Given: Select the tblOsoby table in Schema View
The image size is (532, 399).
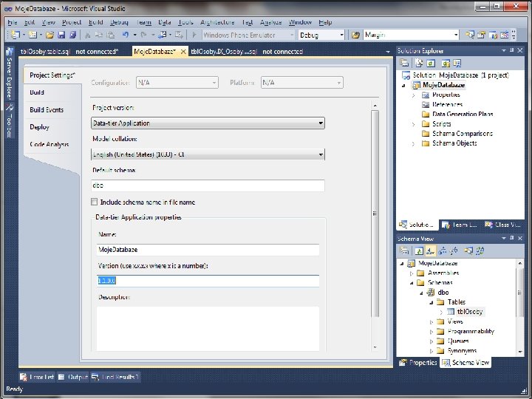Looking at the screenshot, I should point(470,312).
